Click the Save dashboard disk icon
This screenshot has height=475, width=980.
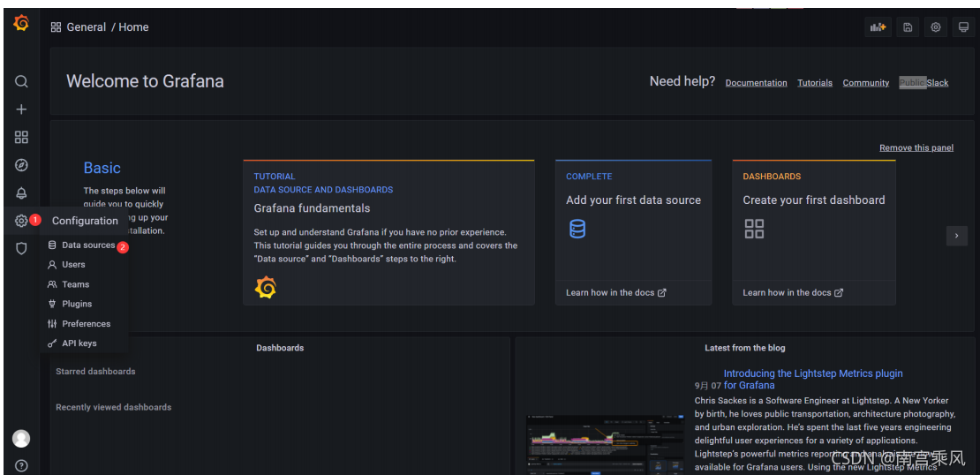click(908, 26)
